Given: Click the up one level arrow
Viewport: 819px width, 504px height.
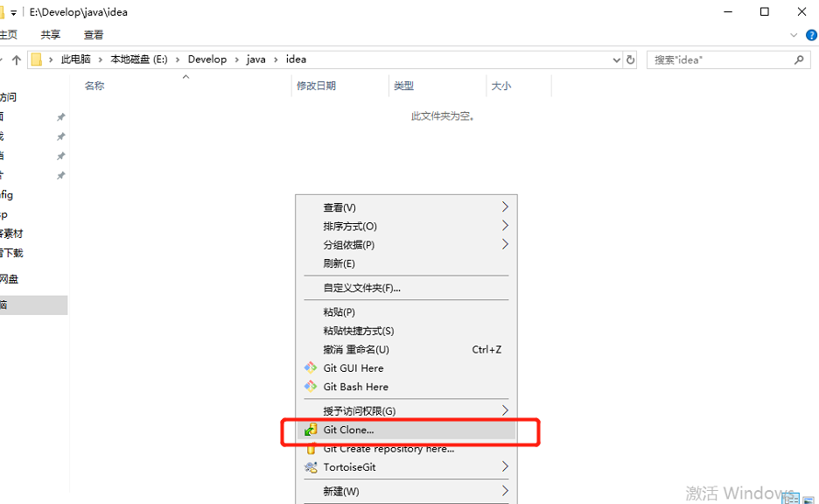Looking at the screenshot, I should click(17, 60).
